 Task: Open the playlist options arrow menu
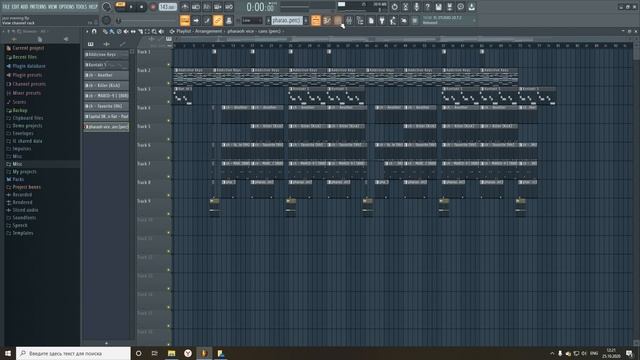coord(87,31)
